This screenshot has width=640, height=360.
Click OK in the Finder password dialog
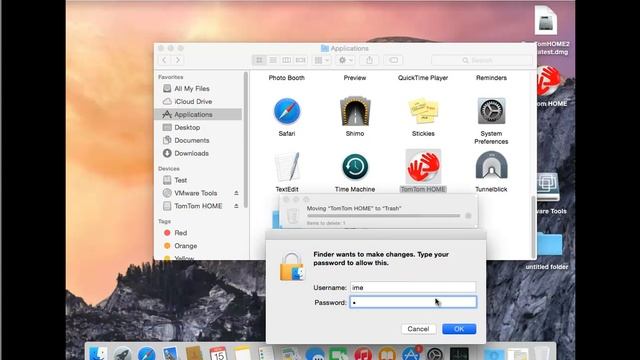coord(459,329)
